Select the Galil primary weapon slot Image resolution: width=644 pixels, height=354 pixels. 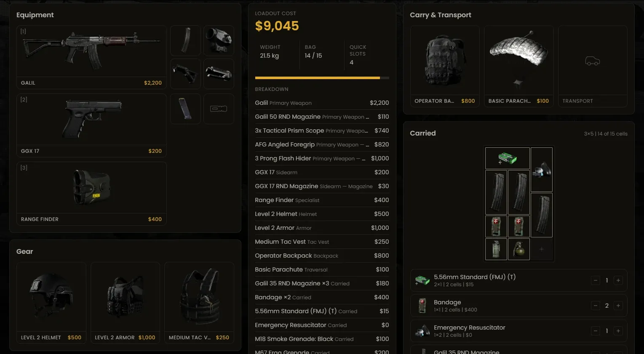(x=91, y=57)
